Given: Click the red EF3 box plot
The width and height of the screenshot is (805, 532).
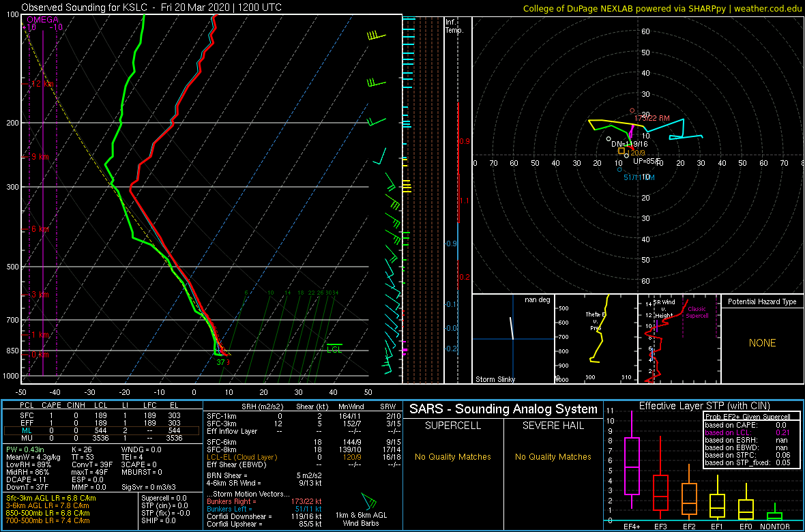Looking at the screenshot, I should pos(660,479).
